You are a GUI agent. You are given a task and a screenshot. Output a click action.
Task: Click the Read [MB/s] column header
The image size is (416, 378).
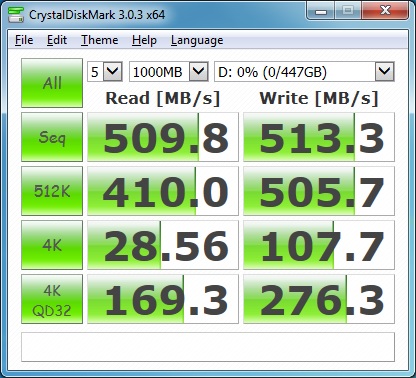163,98
